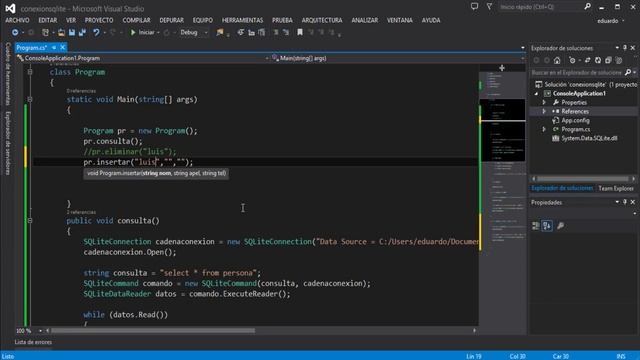Image resolution: width=640 pixels, height=360 pixels.
Task: Open the Explorador de servidores side tab
Action: click(8, 143)
